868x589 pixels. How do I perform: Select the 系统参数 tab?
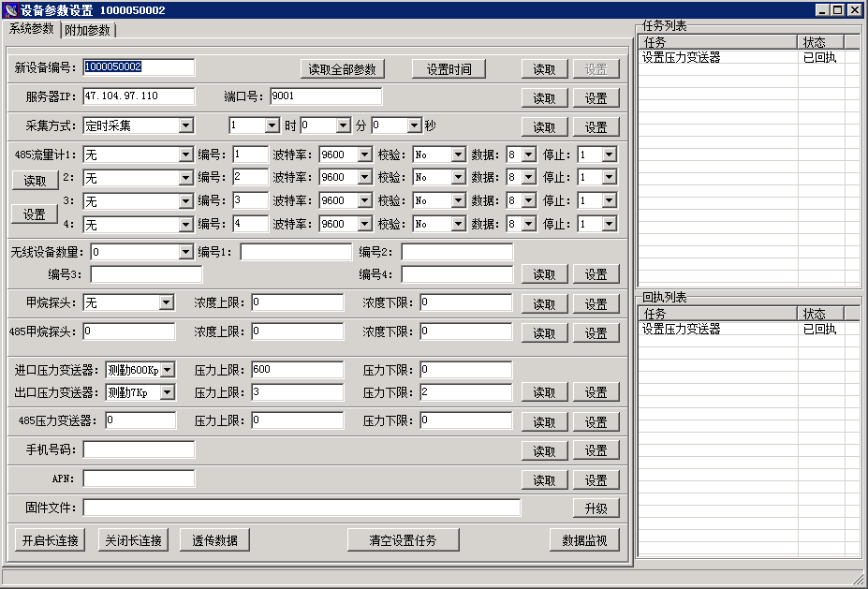pos(31,29)
